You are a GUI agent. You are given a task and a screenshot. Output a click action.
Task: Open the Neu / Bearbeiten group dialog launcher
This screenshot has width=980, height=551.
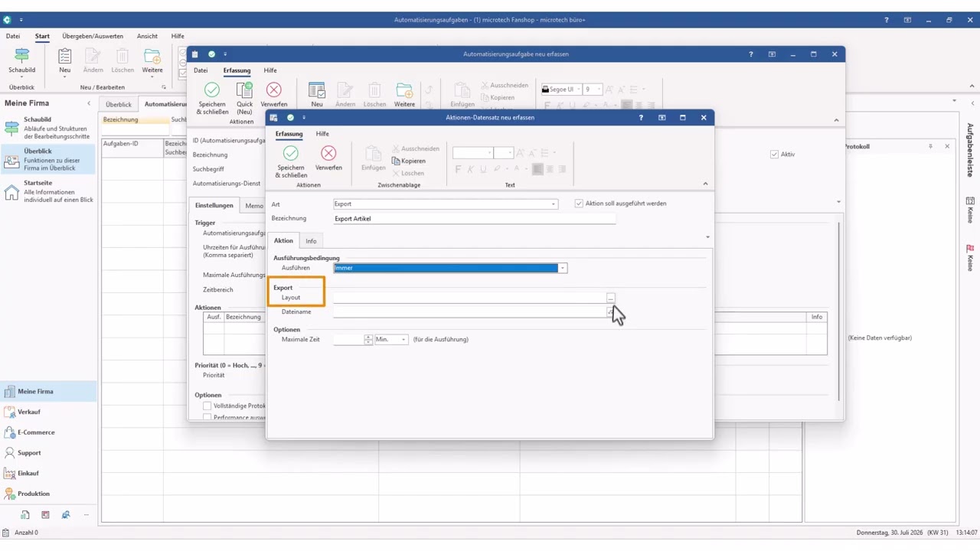pyautogui.click(x=163, y=87)
